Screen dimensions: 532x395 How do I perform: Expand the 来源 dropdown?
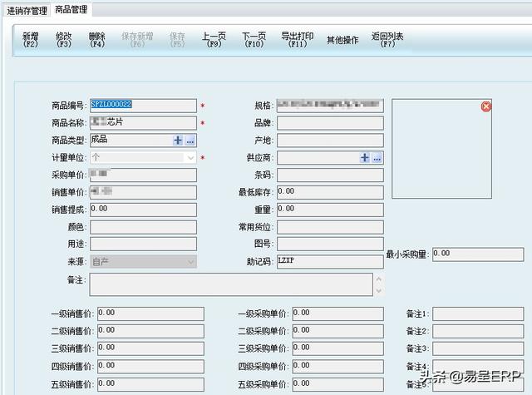[x=190, y=261]
